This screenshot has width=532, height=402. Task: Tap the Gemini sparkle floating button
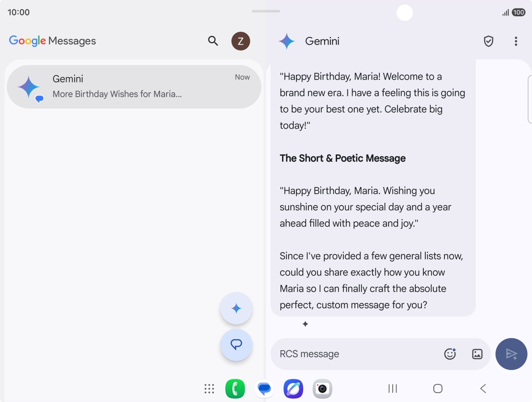tap(236, 308)
